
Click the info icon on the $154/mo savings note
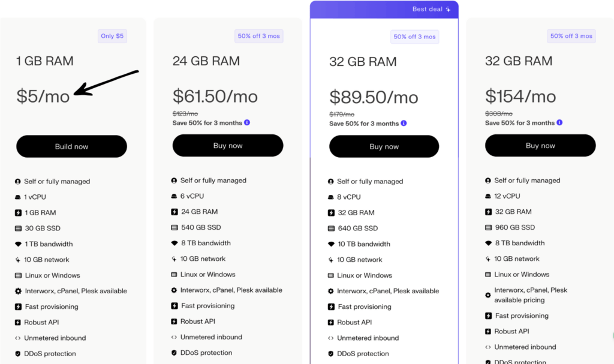(559, 122)
